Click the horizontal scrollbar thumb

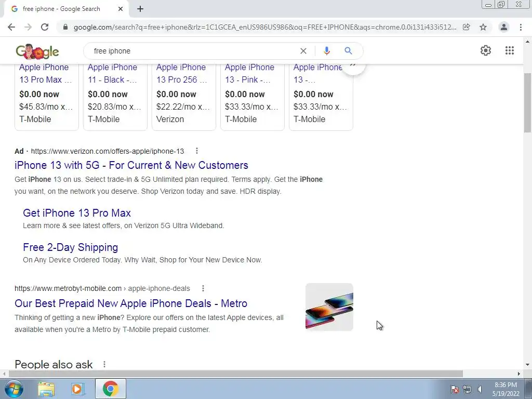click(x=236, y=374)
